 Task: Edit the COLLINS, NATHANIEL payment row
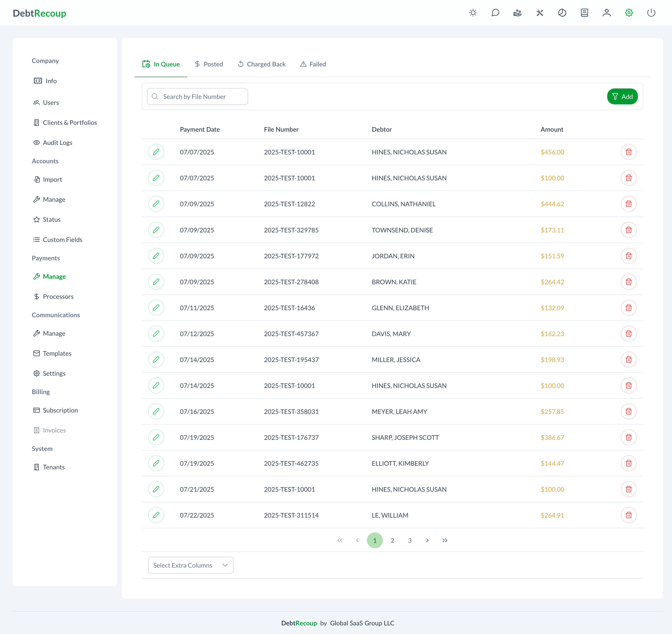click(x=156, y=204)
